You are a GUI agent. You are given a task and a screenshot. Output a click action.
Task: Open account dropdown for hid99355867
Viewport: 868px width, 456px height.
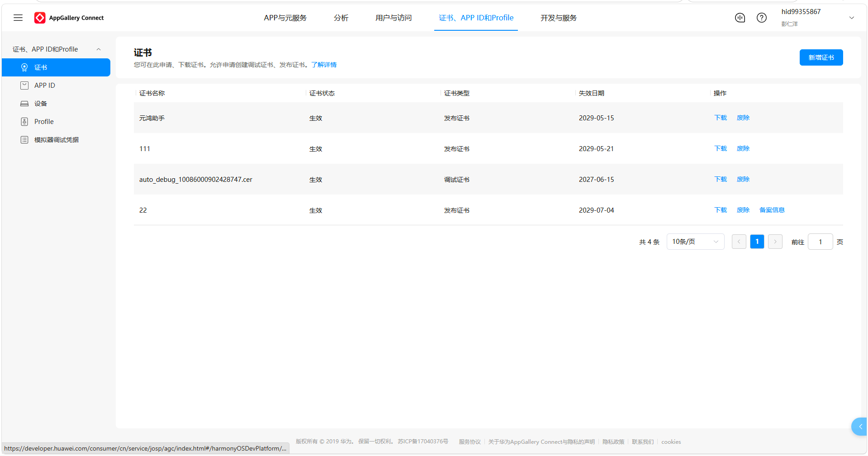tap(852, 18)
